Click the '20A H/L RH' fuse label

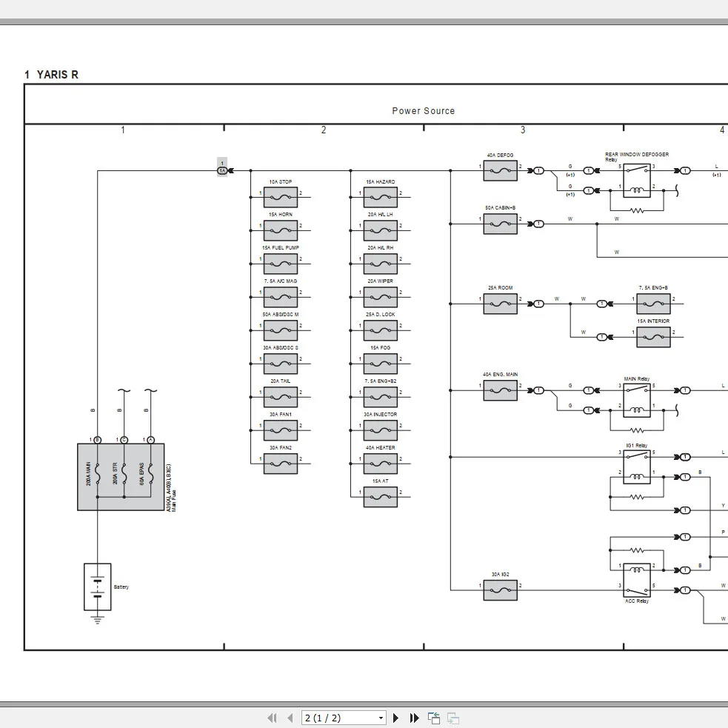pyautogui.click(x=380, y=248)
